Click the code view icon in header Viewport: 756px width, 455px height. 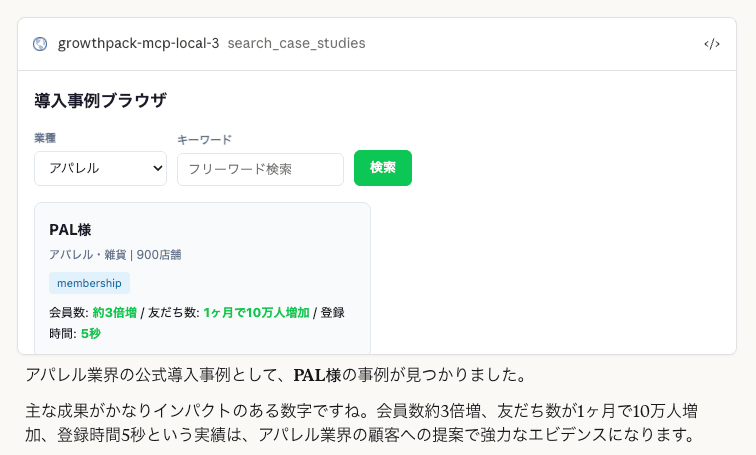712,44
